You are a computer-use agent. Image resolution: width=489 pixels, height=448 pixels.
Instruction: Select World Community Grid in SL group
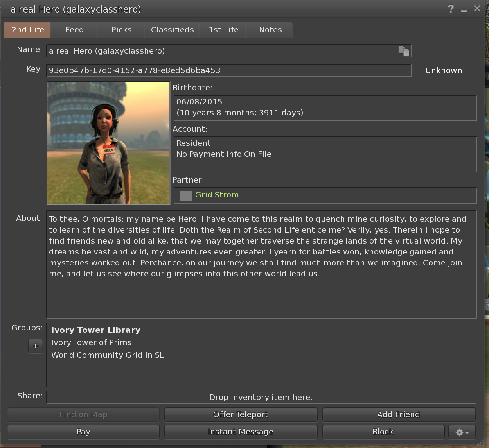[x=108, y=355]
